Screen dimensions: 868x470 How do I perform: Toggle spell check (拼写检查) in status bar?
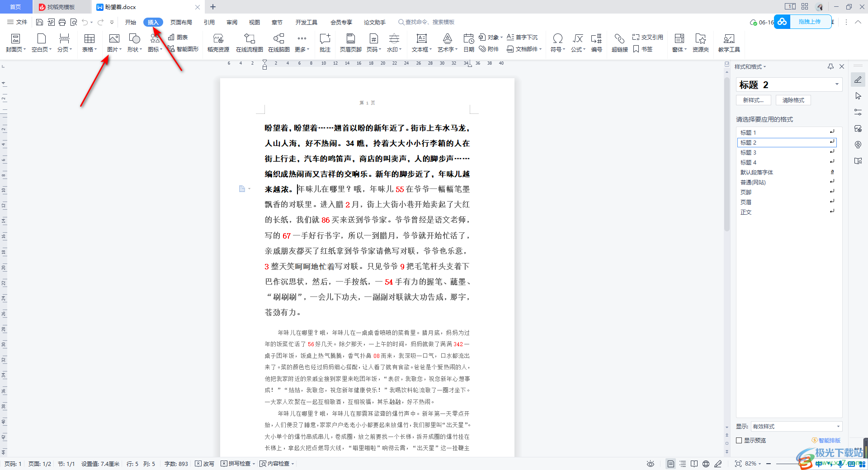[x=238, y=464]
